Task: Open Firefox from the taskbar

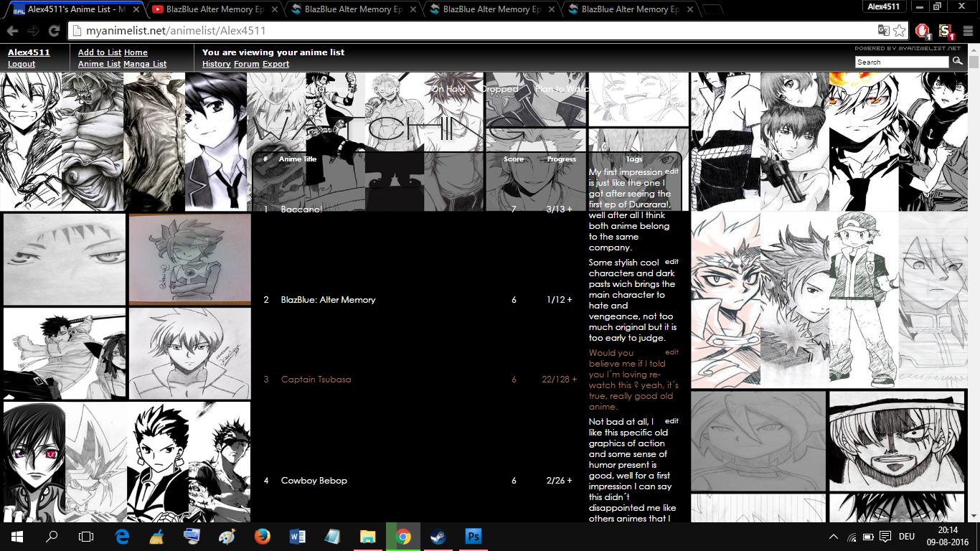Action: 262,537
